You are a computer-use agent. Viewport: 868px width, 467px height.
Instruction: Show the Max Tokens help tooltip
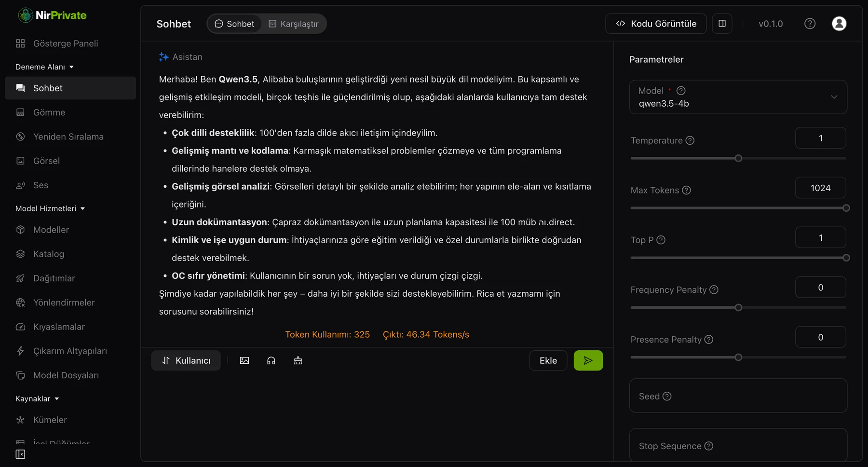687,190
